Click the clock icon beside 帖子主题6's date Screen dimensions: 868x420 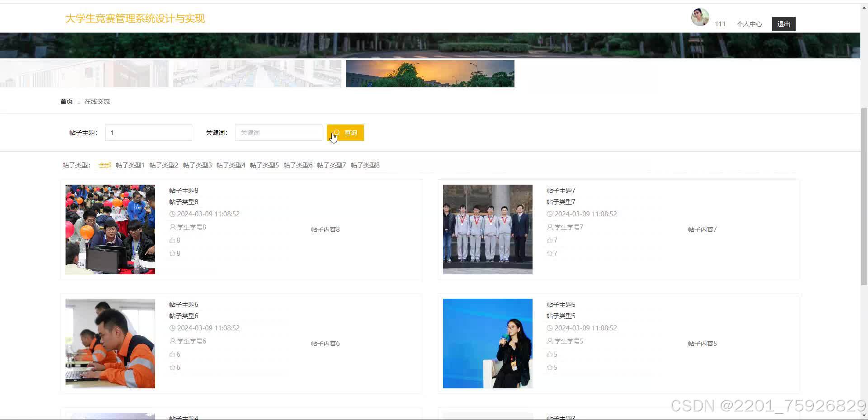tap(173, 328)
